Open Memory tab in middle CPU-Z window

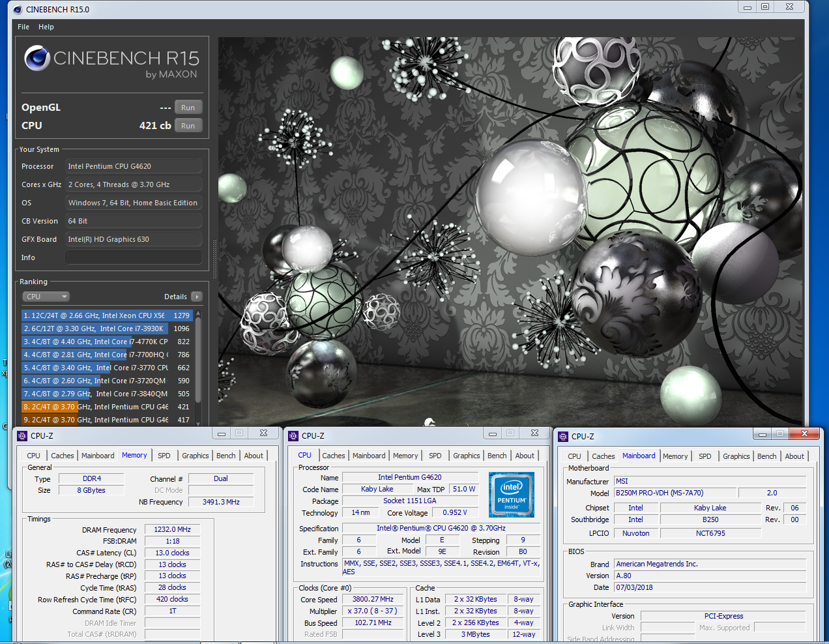point(405,456)
